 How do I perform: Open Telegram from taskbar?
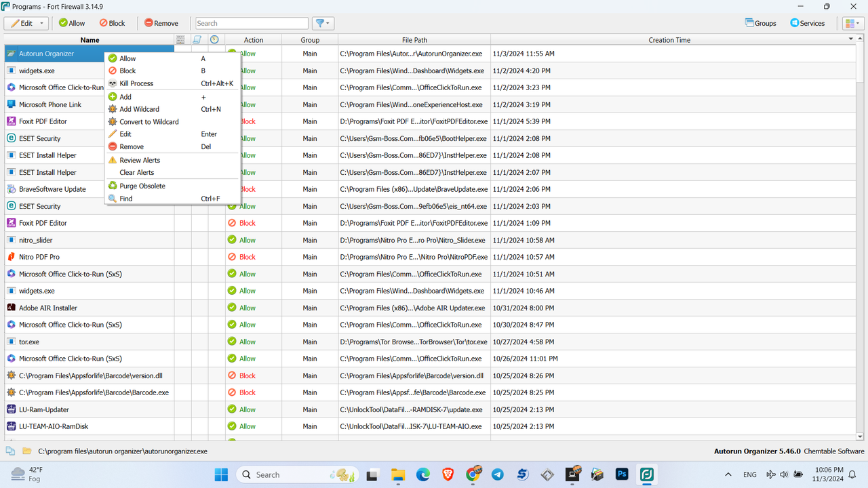pos(497,474)
